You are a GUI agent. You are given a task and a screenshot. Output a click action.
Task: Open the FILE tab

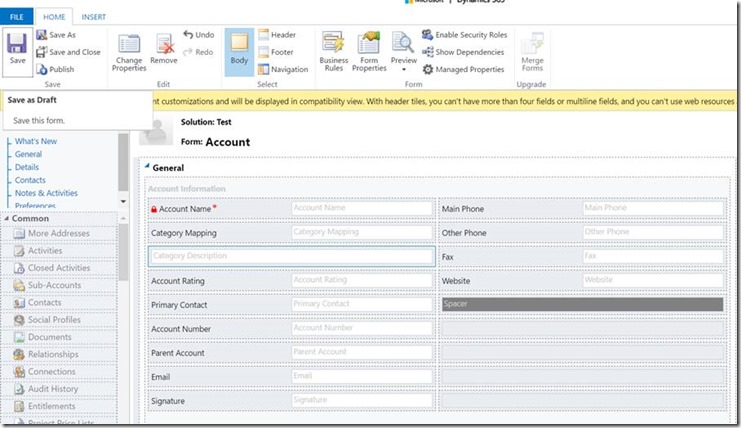[x=17, y=17]
